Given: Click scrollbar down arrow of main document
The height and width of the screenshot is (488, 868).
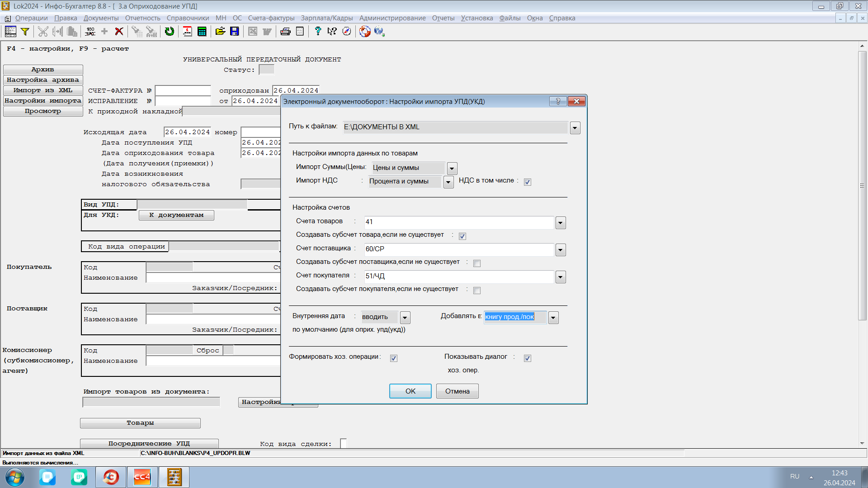Looking at the screenshot, I should [x=862, y=444].
